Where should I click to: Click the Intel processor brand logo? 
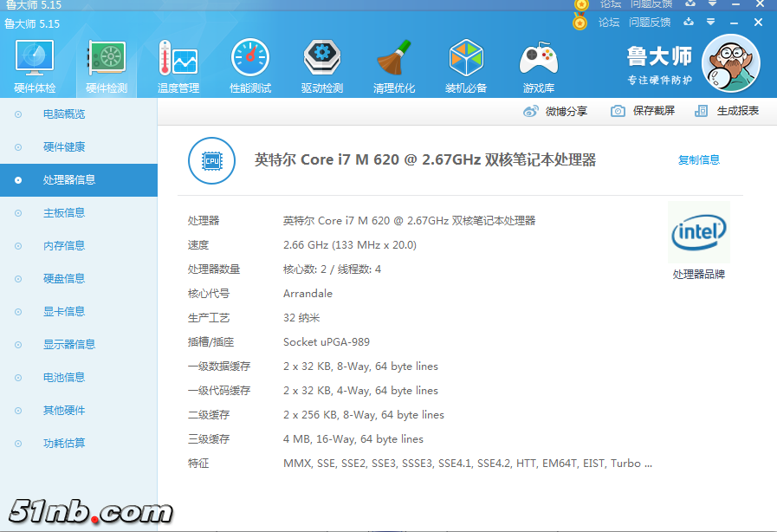tap(699, 232)
